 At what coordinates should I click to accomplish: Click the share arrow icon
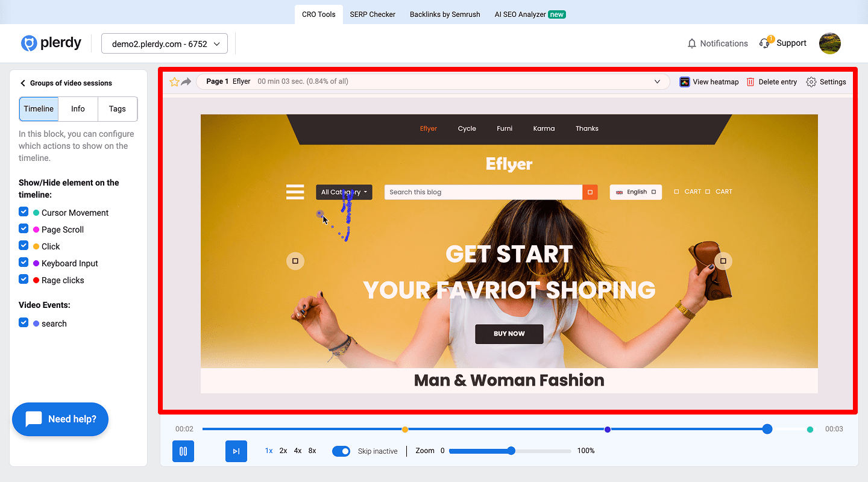(x=186, y=82)
